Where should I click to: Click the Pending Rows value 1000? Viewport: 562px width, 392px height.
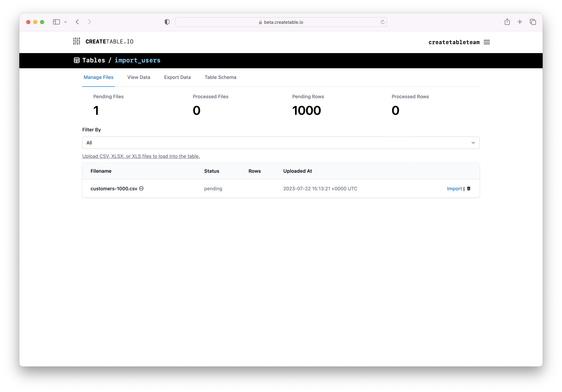pos(307,110)
